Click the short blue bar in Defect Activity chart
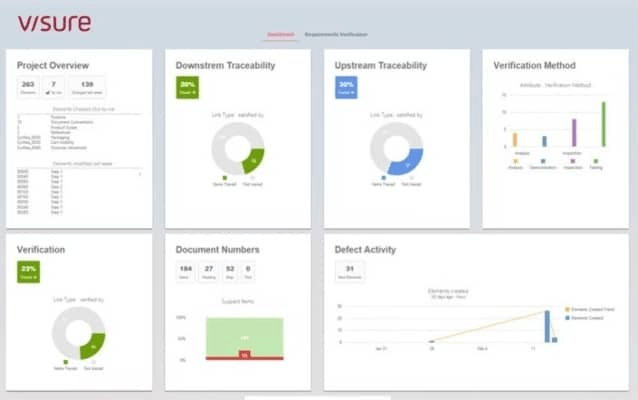638x400 pixels. click(554, 340)
